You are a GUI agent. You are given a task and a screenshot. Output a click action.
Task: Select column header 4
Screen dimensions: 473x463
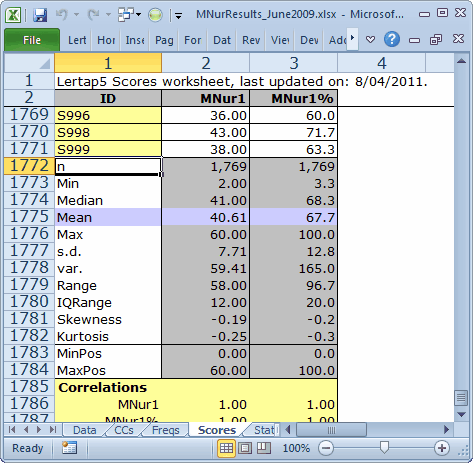point(382,63)
